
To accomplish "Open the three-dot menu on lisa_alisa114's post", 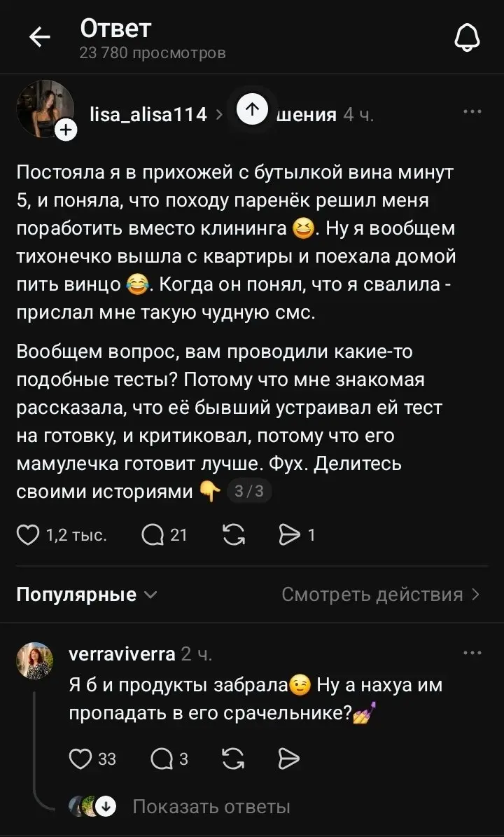I will (x=472, y=112).
